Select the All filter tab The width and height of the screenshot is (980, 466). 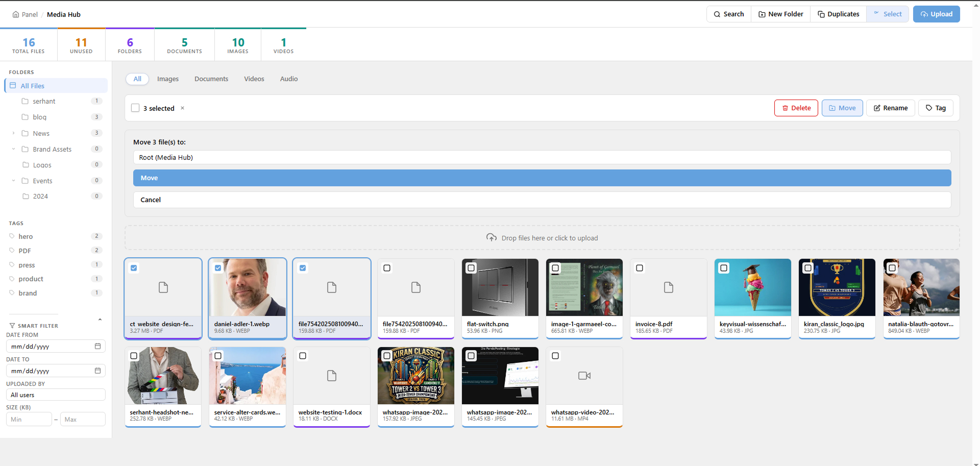click(x=137, y=79)
